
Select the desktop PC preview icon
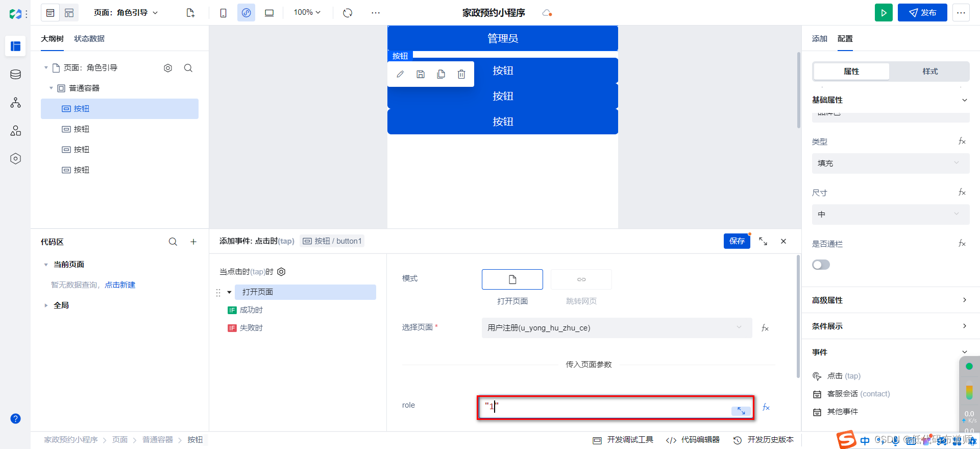[x=269, y=13]
